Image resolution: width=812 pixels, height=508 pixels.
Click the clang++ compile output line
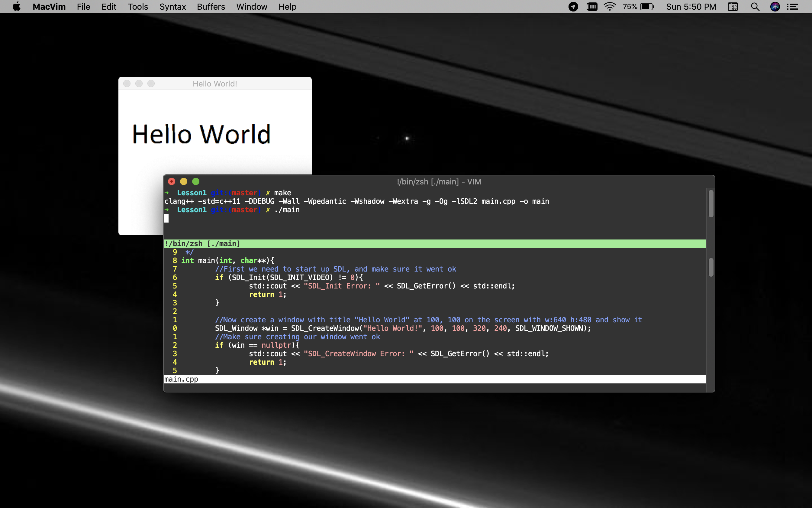(x=357, y=201)
